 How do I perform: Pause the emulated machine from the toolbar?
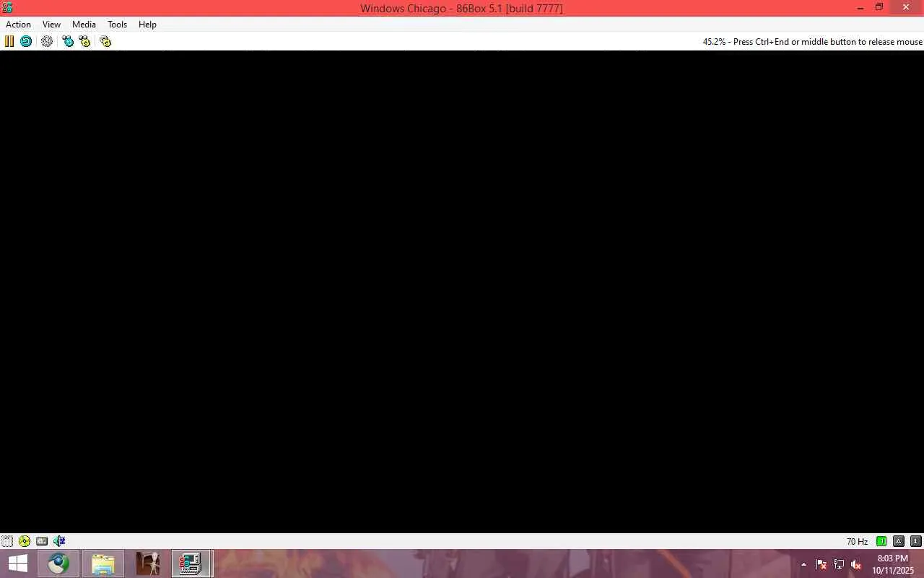(9, 41)
